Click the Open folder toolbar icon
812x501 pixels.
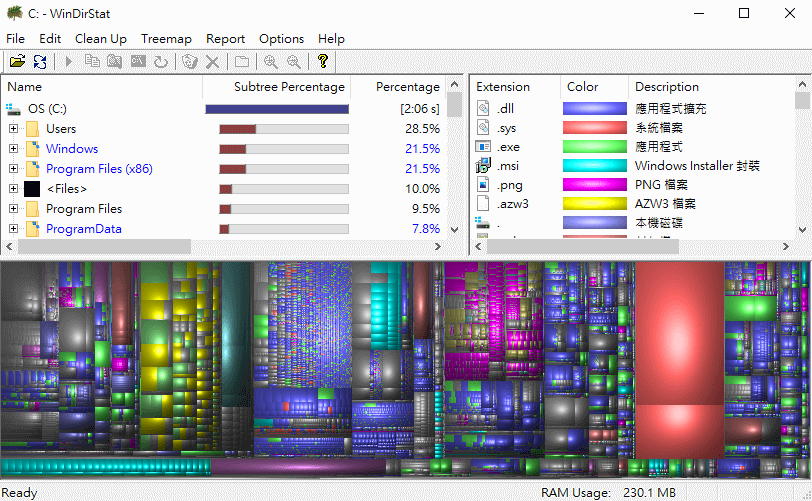pyautogui.click(x=17, y=62)
